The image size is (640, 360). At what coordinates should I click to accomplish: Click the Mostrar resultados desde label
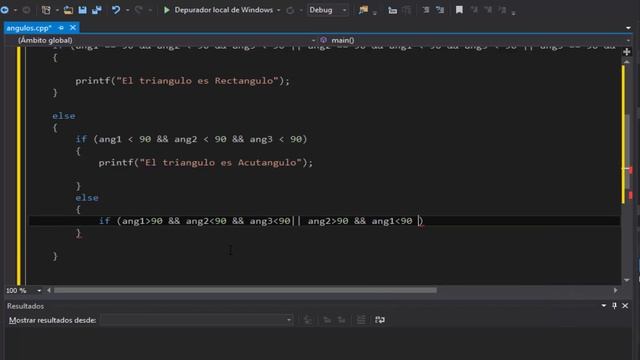52,320
